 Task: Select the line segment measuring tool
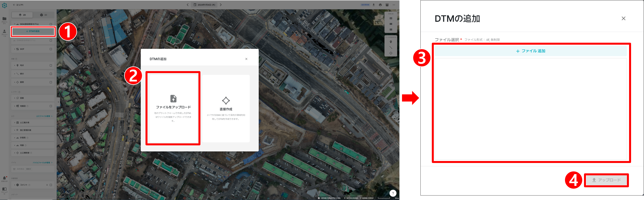[x=391, y=47]
